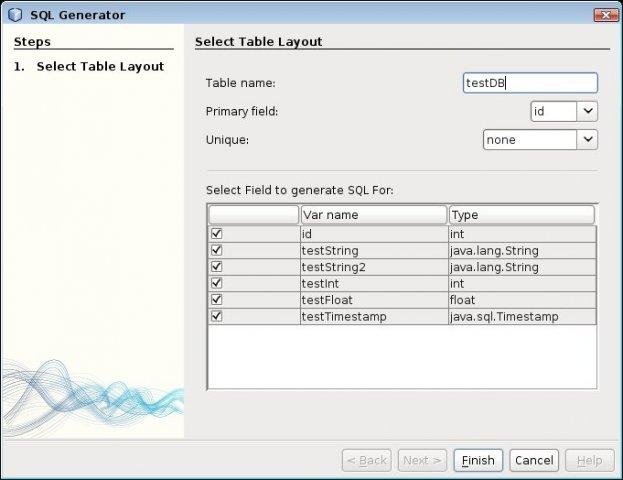Select the Select Table Layout step
This screenshot has height=480, width=623.
tap(100, 67)
